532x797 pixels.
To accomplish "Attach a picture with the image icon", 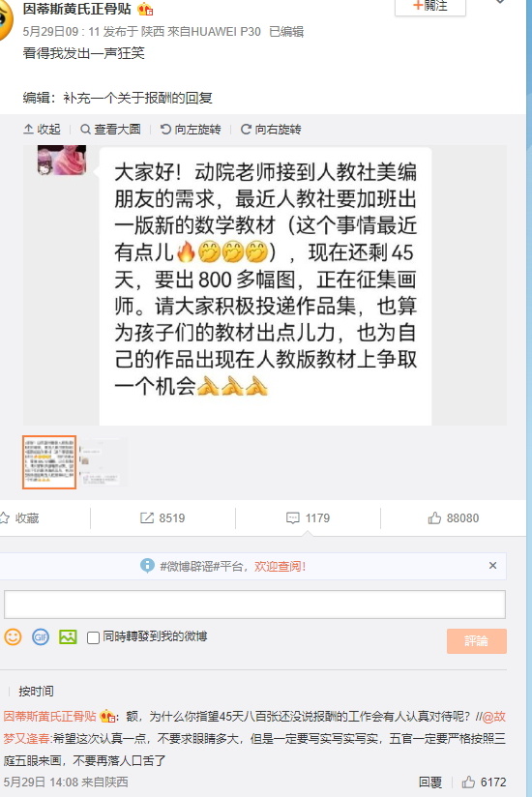I will tap(68, 636).
